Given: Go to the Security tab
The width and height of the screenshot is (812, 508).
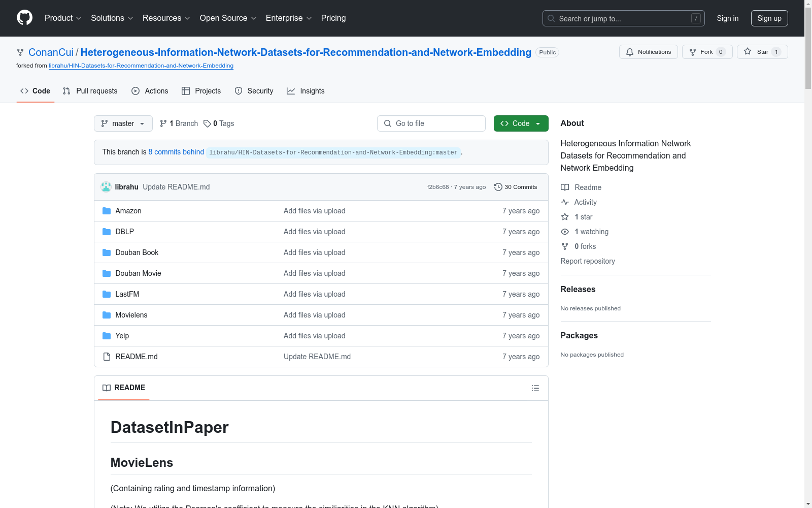Looking at the screenshot, I should point(254,91).
